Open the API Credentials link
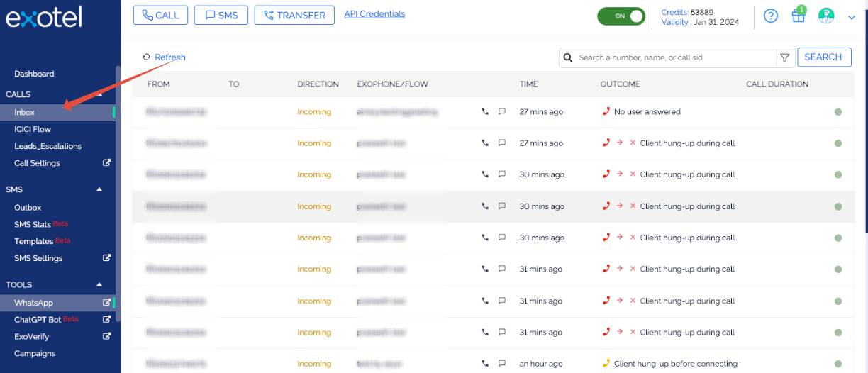This screenshot has width=868, height=373. 374,13
